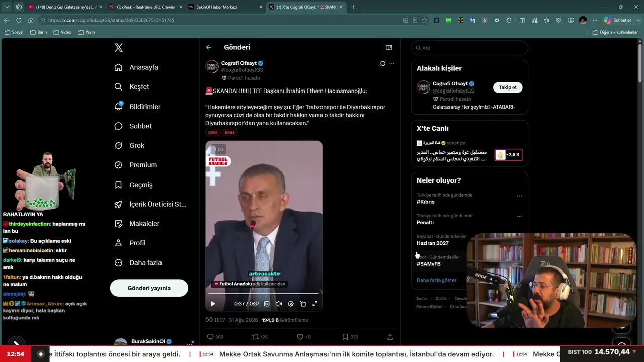This screenshot has width=644, height=362.
Task: Open the #Kıbrıs trending topic
Action: click(x=426, y=202)
